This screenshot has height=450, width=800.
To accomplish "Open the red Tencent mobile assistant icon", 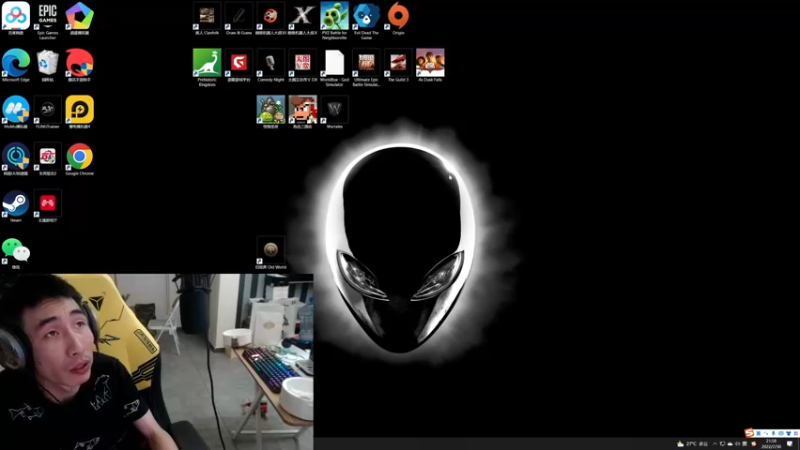I will click(80, 63).
